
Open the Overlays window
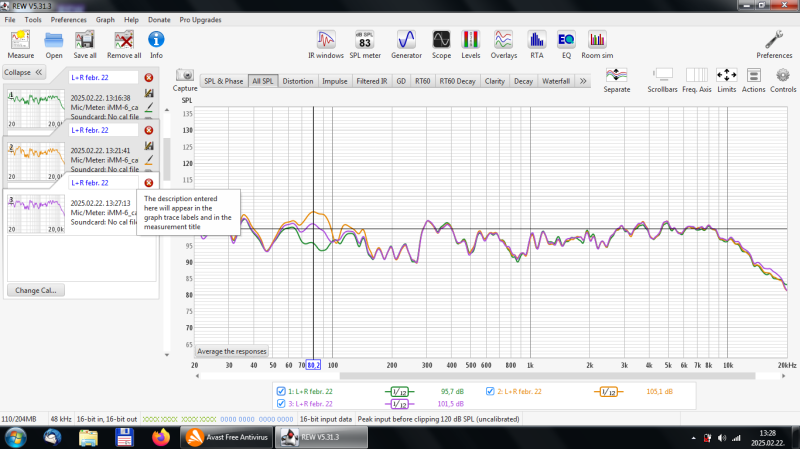pos(504,44)
